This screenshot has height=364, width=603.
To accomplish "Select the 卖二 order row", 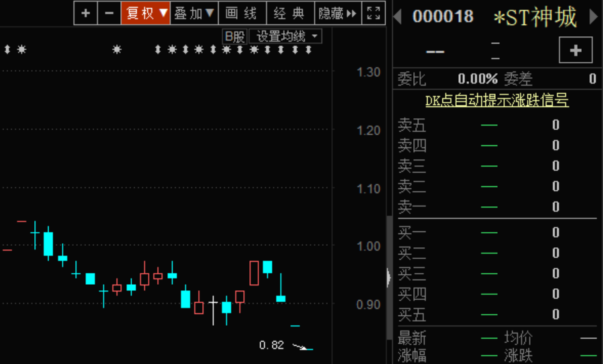I will pyautogui.click(x=498, y=186).
